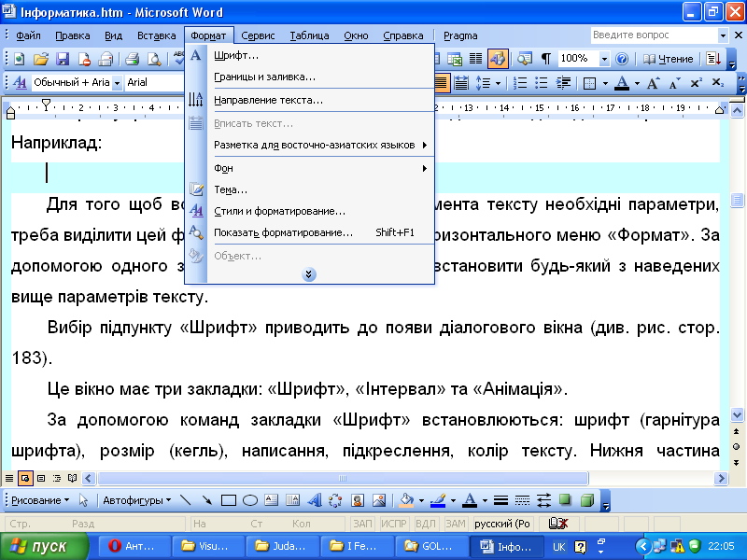This screenshot has width=747, height=560.
Task: Open the borders dropdown arrow
Action: click(605, 83)
